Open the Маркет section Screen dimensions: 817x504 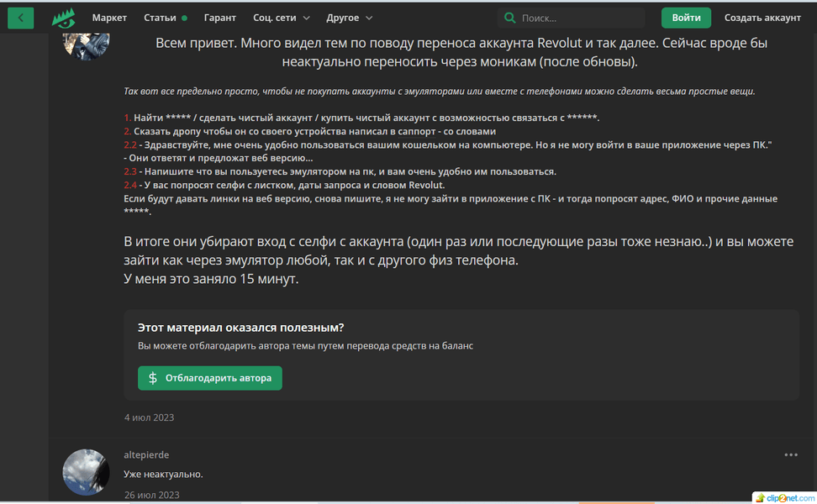point(109,18)
